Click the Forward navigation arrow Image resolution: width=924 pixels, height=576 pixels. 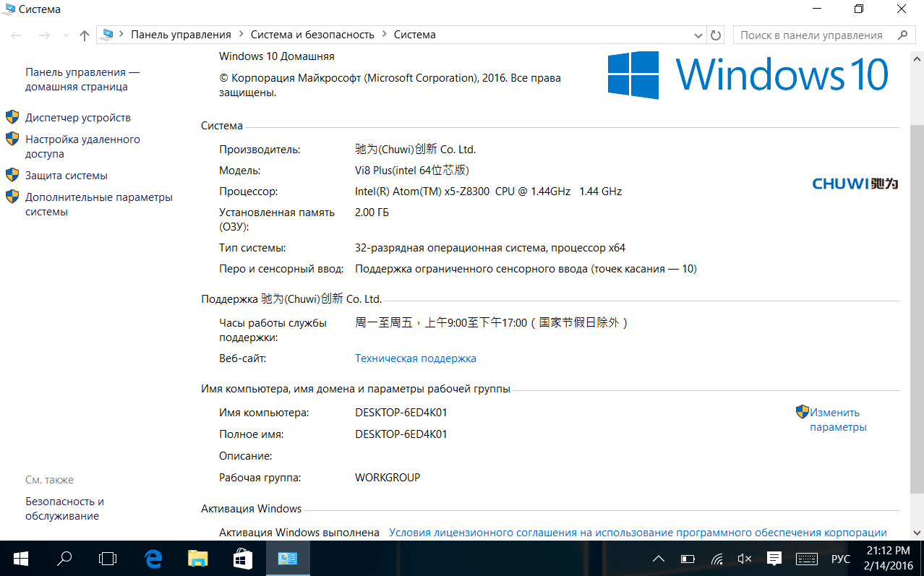44,35
